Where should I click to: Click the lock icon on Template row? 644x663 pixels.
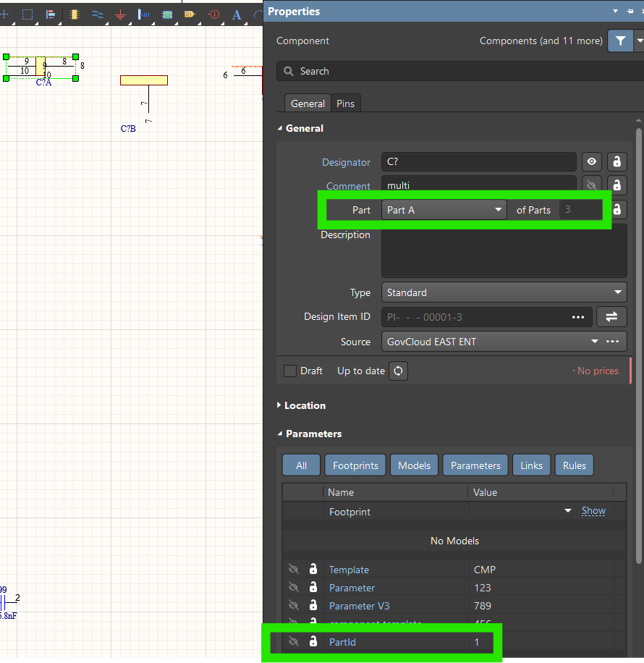pyautogui.click(x=313, y=569)
